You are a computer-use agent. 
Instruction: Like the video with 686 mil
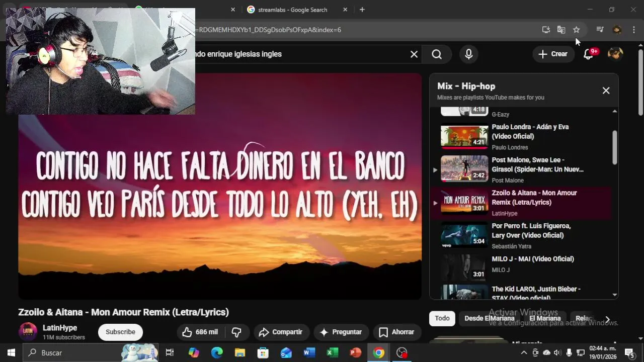click(x=200, y=332)
